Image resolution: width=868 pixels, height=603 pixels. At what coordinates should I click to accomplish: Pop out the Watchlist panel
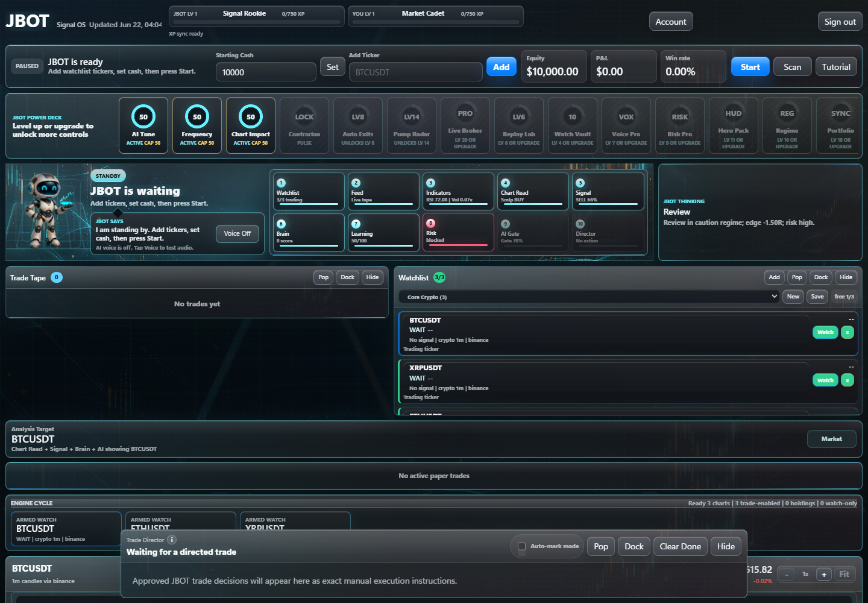pos(797,277)
